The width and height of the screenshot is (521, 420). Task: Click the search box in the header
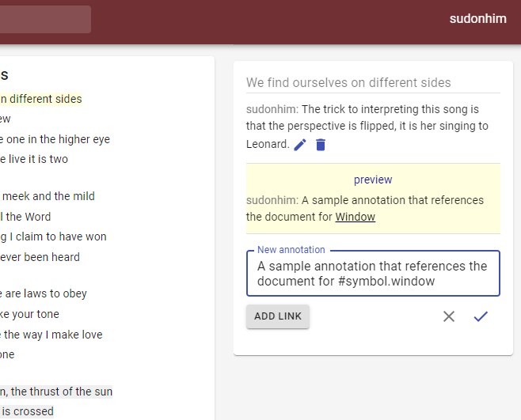tap(45, 19)
